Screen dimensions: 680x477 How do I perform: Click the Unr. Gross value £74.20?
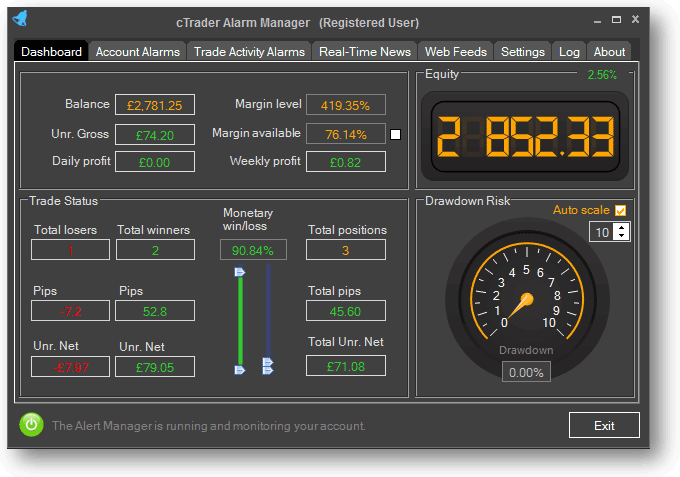pyautogui.click(x=155, y=135)
